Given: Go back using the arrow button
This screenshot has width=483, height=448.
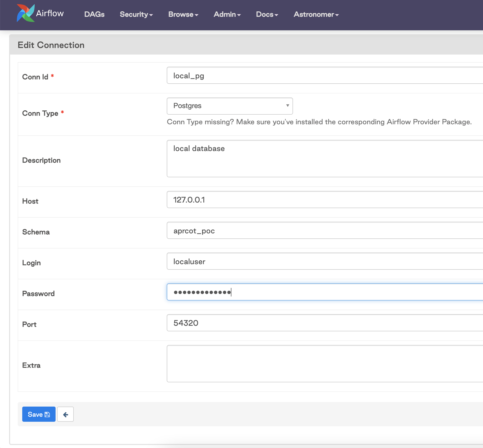Looking at the screenshot, I should [x=65, y=414].
